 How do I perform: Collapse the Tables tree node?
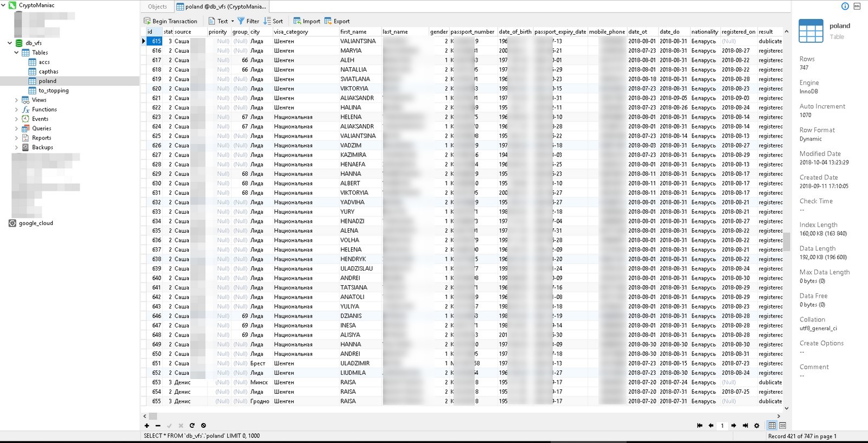tap(16, 53)
